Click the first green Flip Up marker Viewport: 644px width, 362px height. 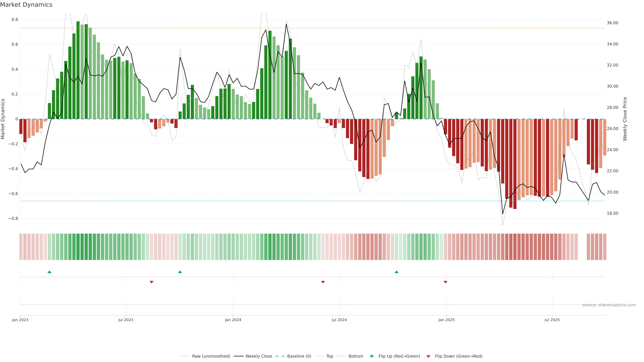49,272
